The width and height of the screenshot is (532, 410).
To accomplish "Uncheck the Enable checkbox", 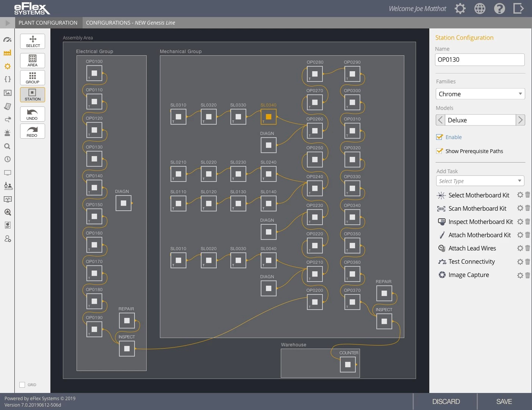I will click(439, 137).
